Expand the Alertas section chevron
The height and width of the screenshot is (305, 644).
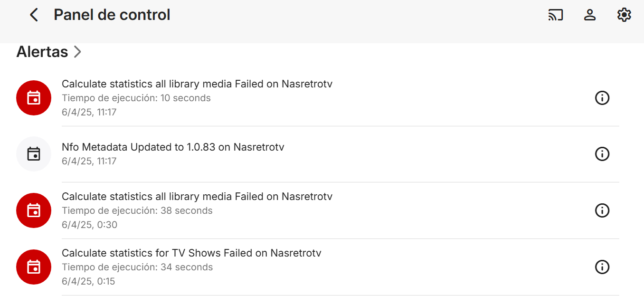pos(77,52)
